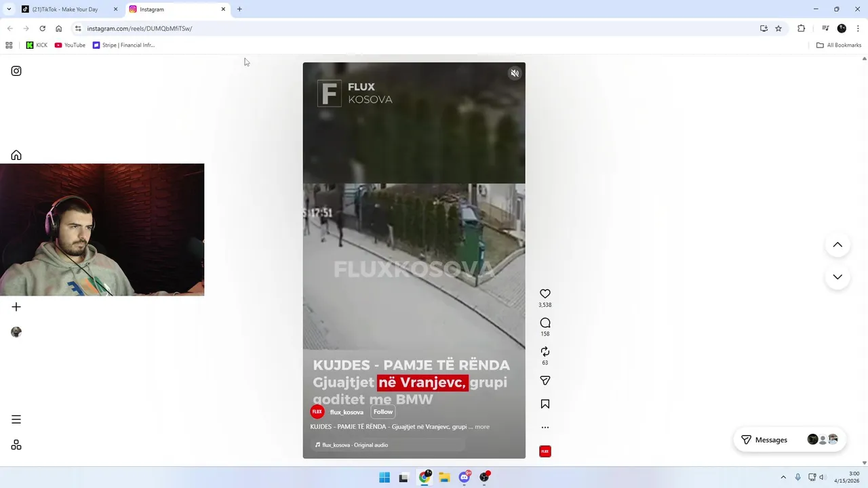
Task: Open profile avatar in Instagram sidebar
Action: click(16, 332)
